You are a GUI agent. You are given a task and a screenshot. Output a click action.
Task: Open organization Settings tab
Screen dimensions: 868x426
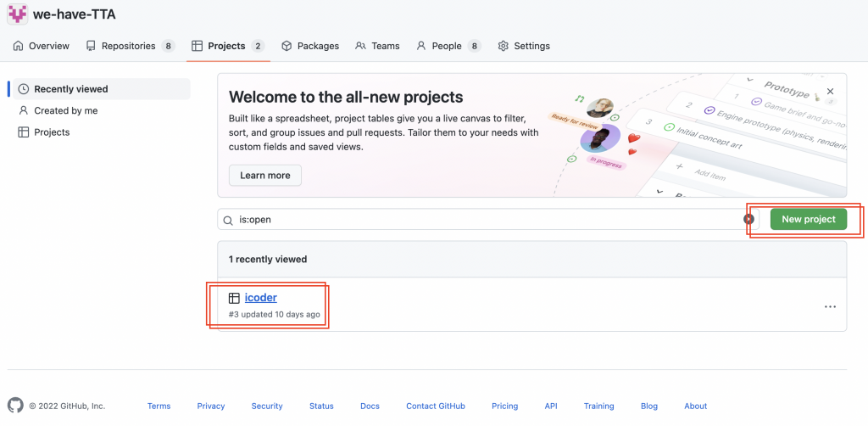pos(524,46)
